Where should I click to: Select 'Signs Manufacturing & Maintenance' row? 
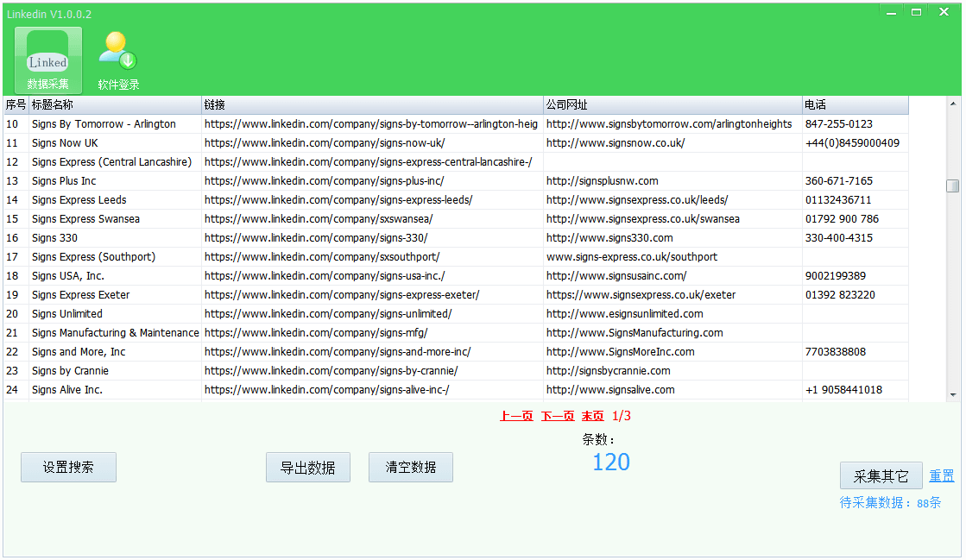point(456,333)
